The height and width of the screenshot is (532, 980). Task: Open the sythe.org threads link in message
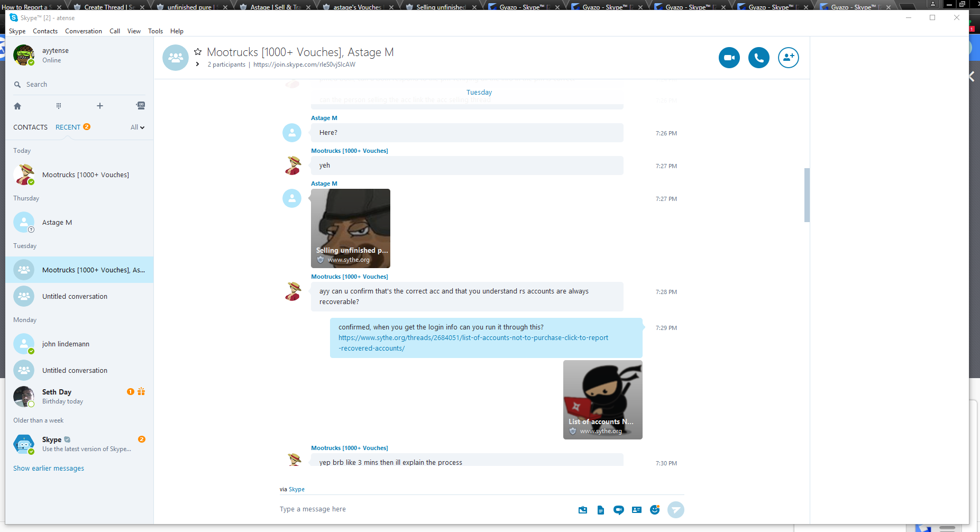[473, 343]
